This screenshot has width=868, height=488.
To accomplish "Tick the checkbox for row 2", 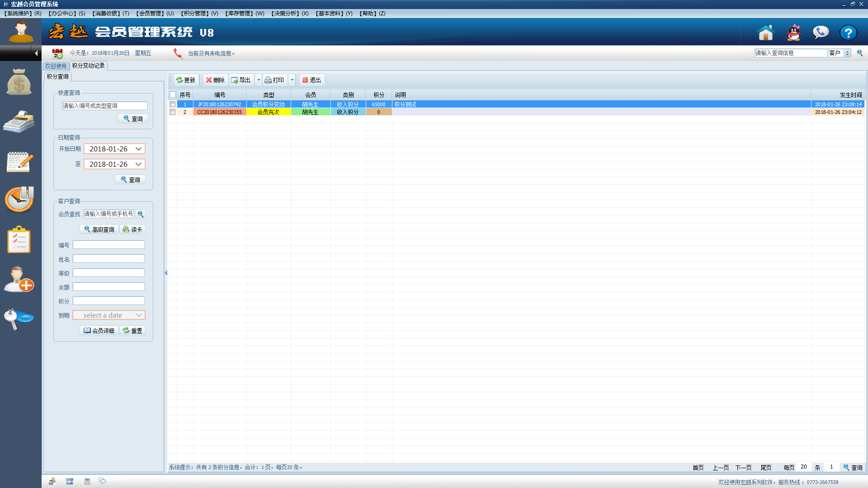I will click(x=173, y=112).
